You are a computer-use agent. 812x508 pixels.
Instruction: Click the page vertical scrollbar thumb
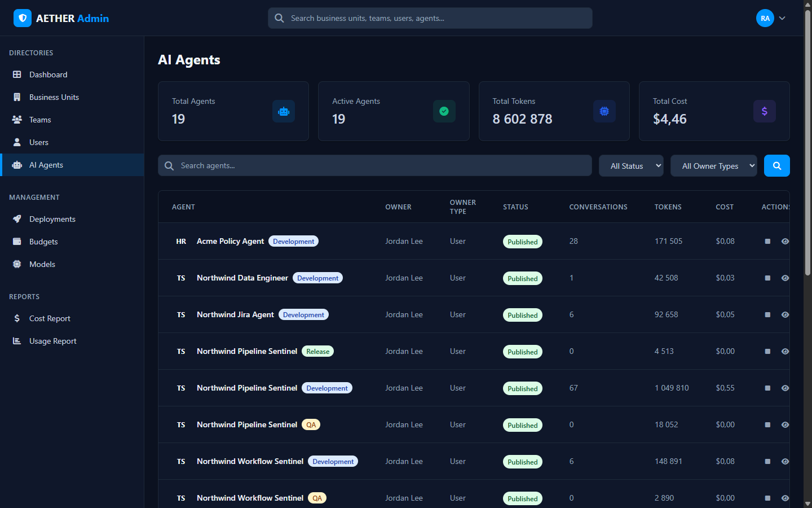coord(807,143)
